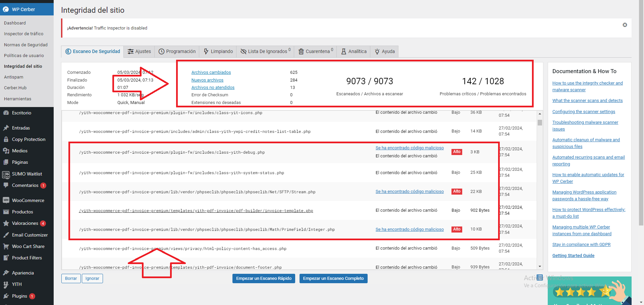This screenshot has width=644, height=305.
Task: Click the Comentarios speech bubble icon
Action: tap(6, 185)
